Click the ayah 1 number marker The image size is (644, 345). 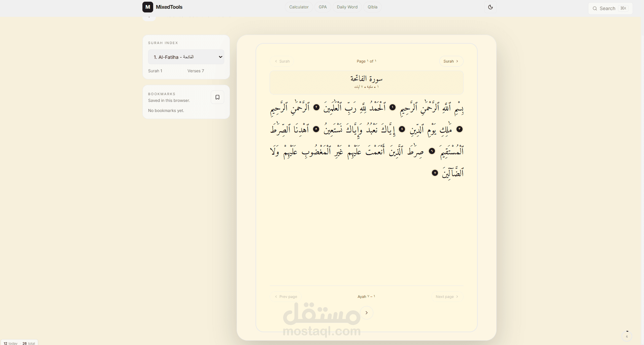point(393,107)
